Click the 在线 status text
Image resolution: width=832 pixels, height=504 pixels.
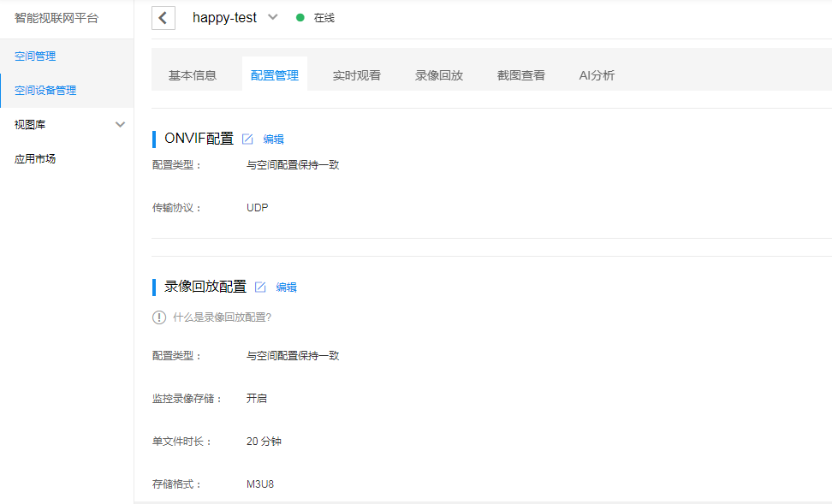324,18
